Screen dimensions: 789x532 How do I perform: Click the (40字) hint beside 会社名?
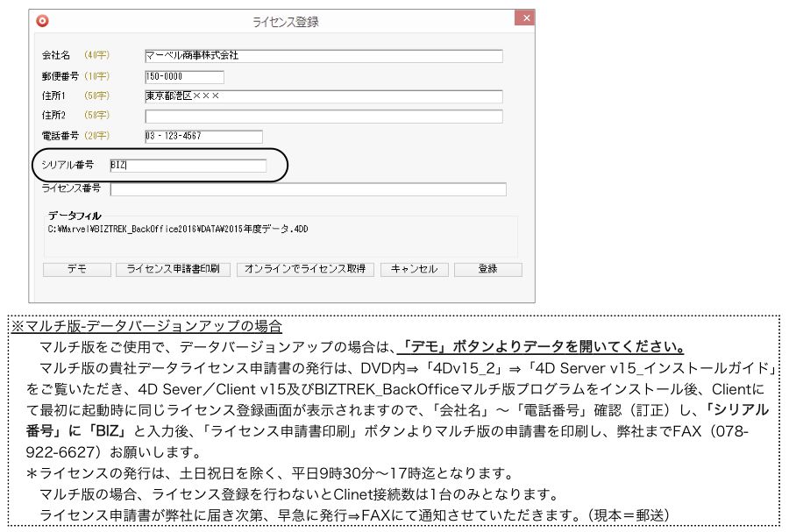(96, 55)
